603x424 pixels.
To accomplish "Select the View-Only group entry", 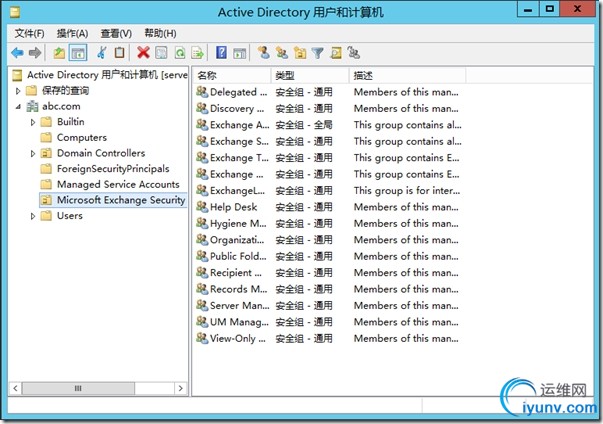I will click(231, 339).
